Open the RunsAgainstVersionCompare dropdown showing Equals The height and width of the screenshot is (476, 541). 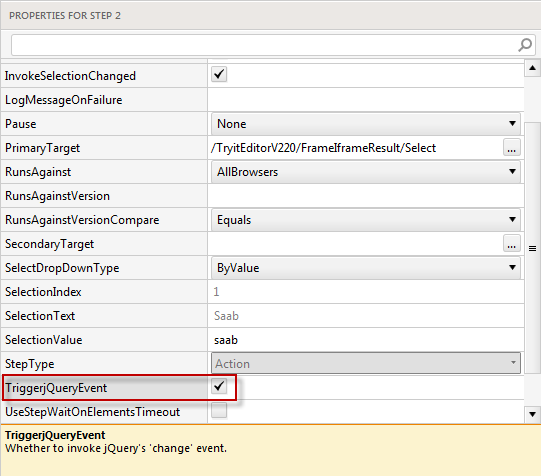click(366, 219)
